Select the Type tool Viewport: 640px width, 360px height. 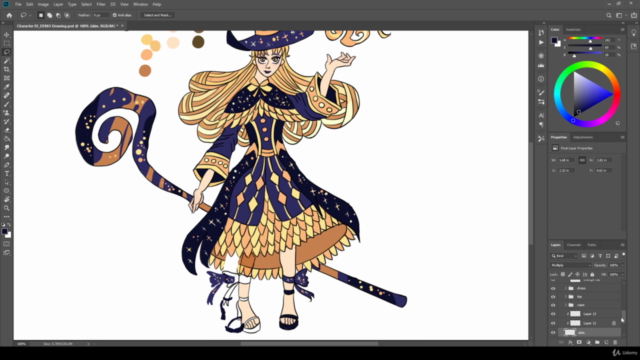click(7, 173)
